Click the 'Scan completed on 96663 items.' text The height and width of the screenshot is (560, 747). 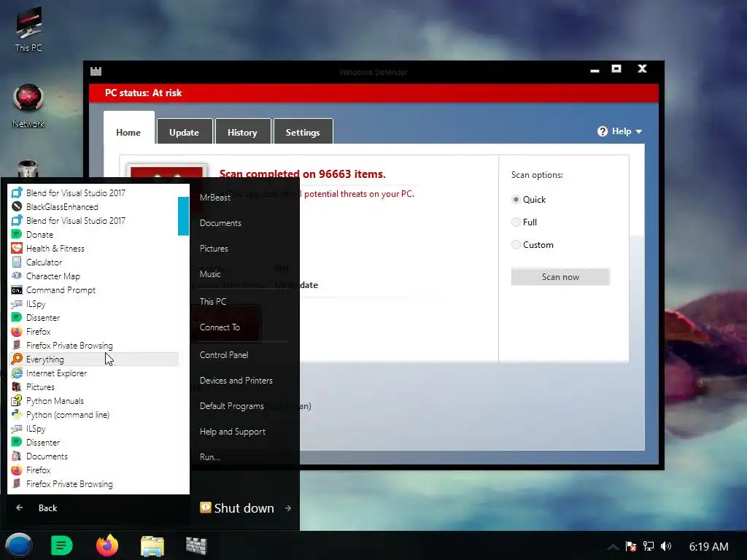pyautogui.click(x=303, y=174)
